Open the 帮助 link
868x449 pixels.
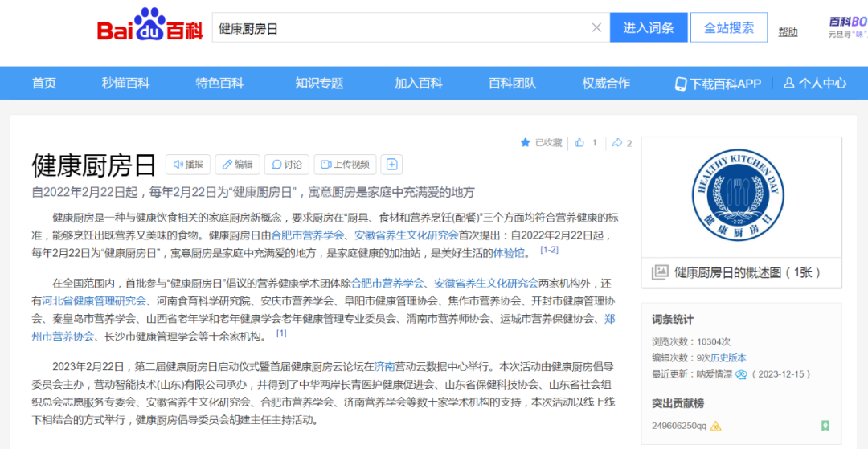(788, 32)
